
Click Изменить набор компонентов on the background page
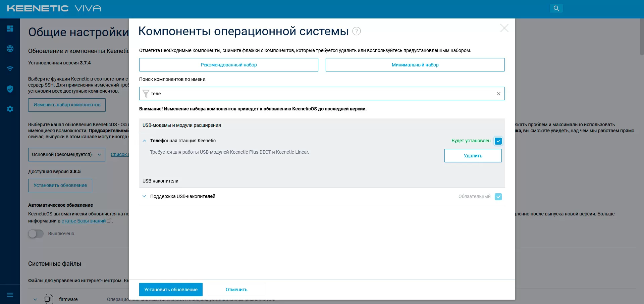67,105
